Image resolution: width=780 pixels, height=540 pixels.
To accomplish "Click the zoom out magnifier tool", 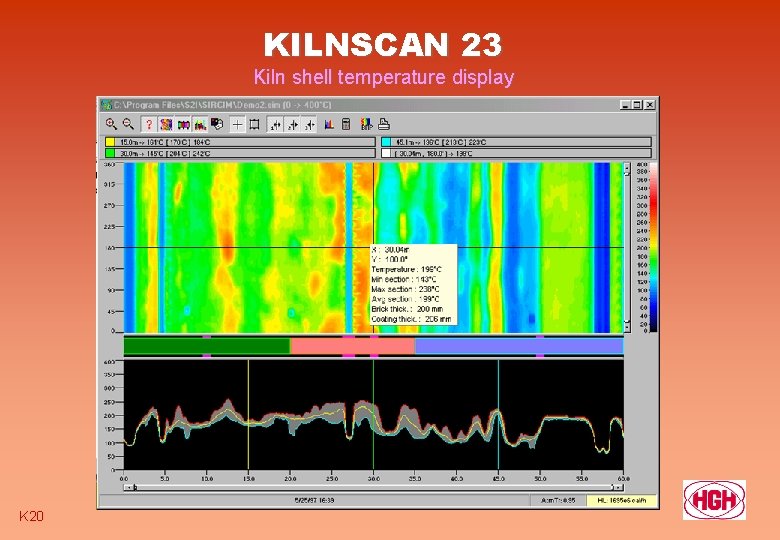I will click(x=128, y=124).
